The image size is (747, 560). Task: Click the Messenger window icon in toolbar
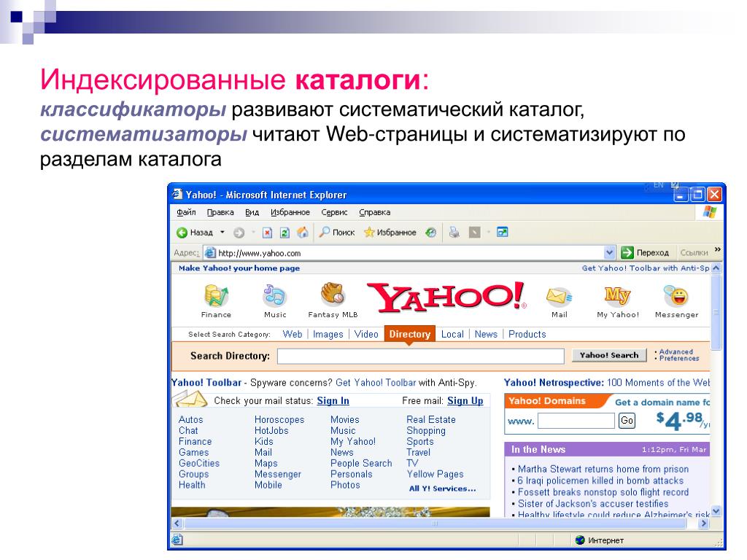(x=502, y=232)
